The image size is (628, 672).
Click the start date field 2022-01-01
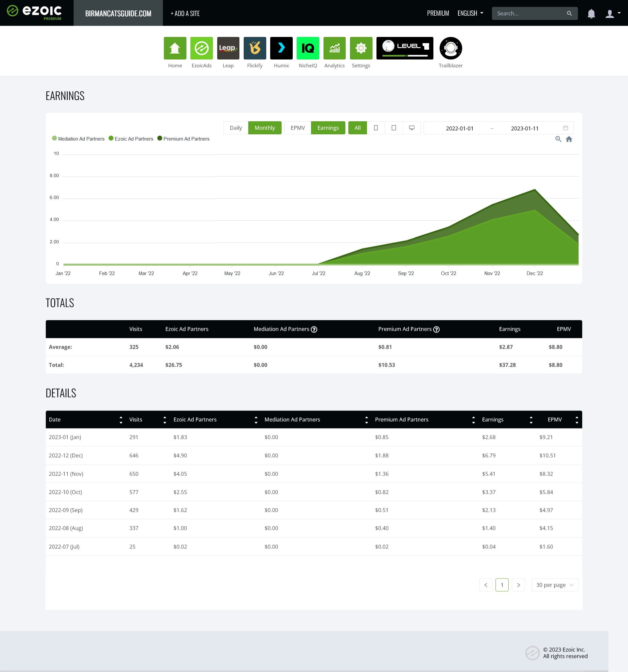tap(460, 128)
